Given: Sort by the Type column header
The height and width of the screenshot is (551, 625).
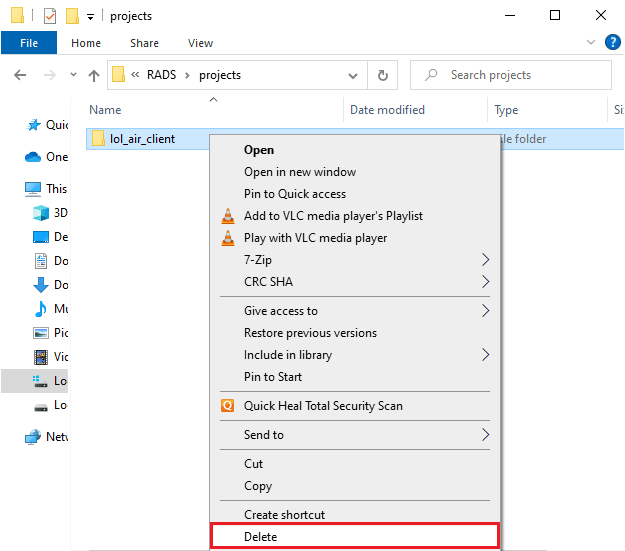Looking at the screenshot, I should click(506, 110).
